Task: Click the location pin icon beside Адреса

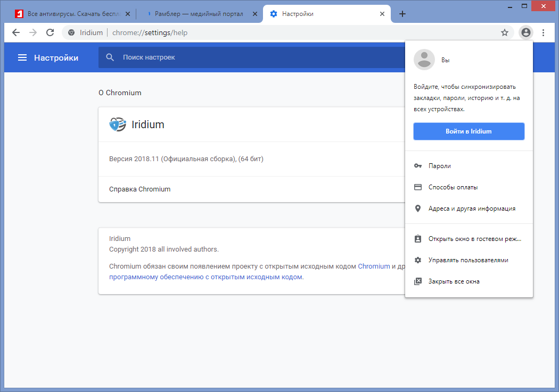Action: click(418, 208)
